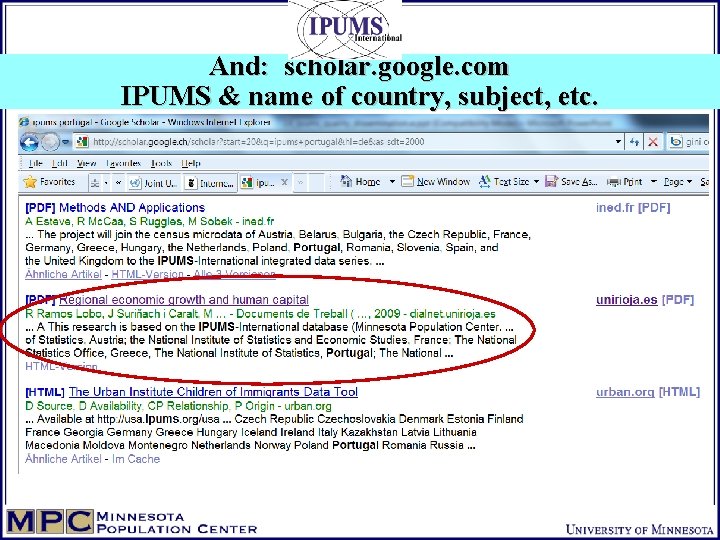Open the unirioja.es [PDF] side link

tap(645, 300)
